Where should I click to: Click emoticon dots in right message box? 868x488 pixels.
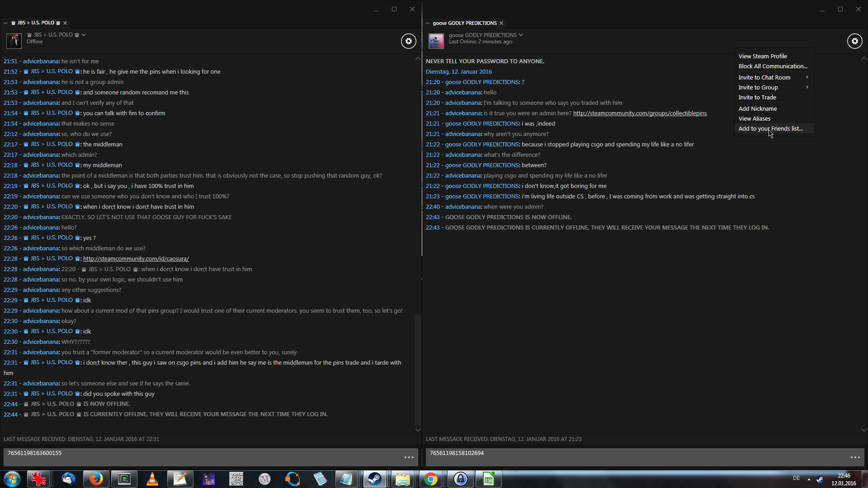855,457
